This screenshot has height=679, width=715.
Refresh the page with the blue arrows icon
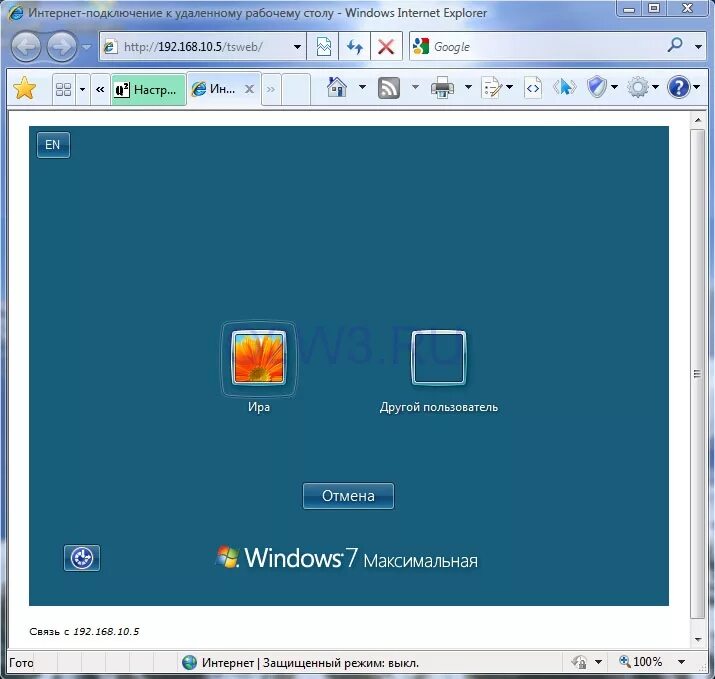[355, 47]
